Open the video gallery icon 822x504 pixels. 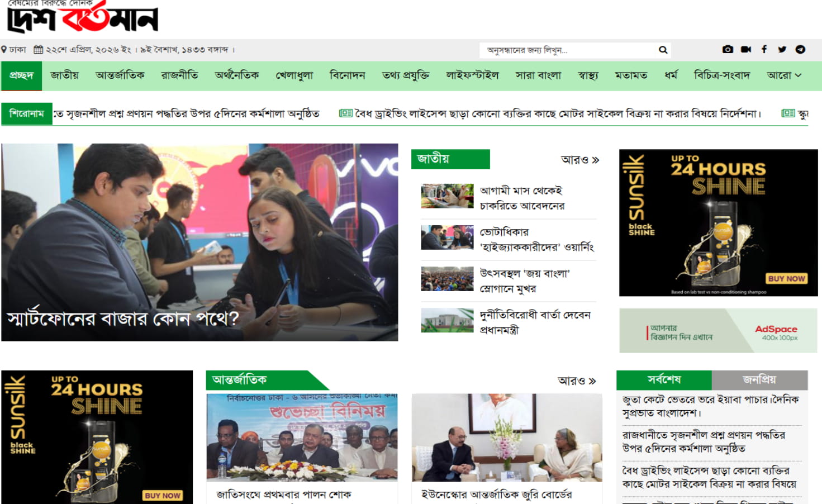click(x=745, y=49)
